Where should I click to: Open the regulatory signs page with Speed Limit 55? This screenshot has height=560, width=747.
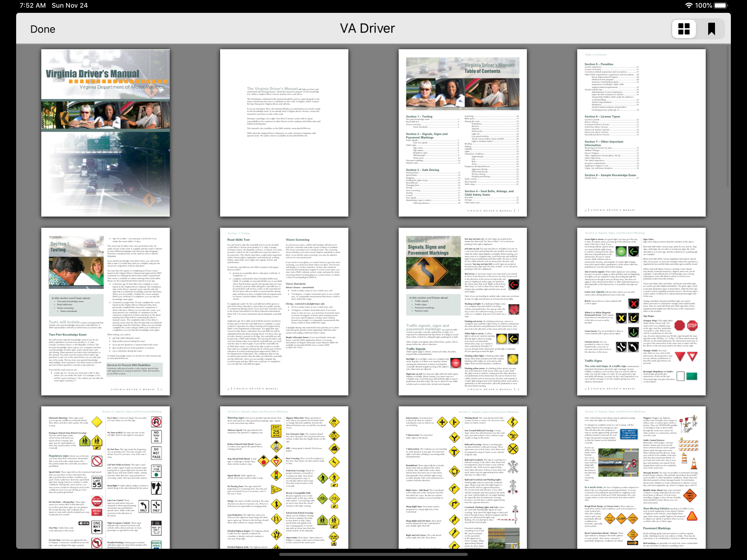105,477
